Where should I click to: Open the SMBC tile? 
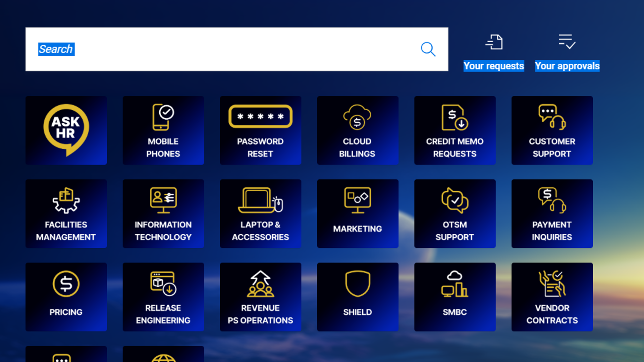click(455, 297)
